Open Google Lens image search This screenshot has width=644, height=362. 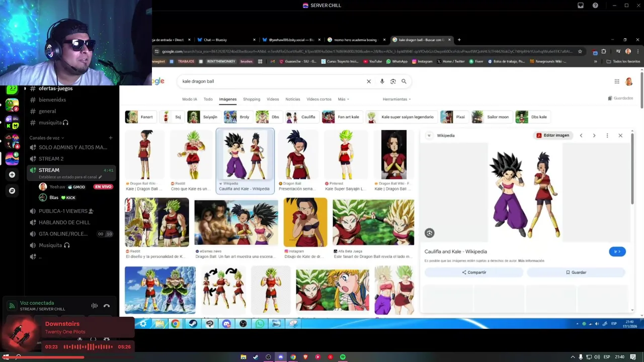click(x=393, y=81)
